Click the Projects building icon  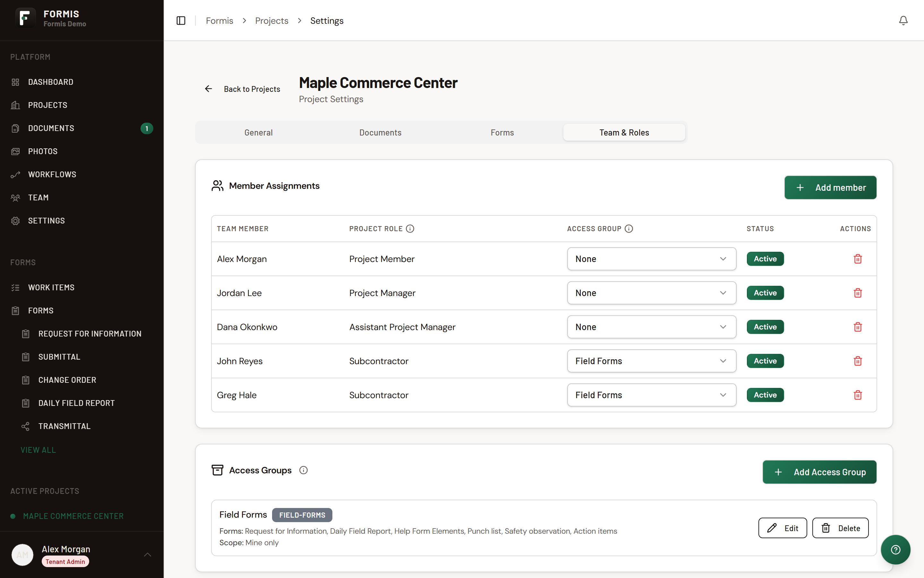15,105
